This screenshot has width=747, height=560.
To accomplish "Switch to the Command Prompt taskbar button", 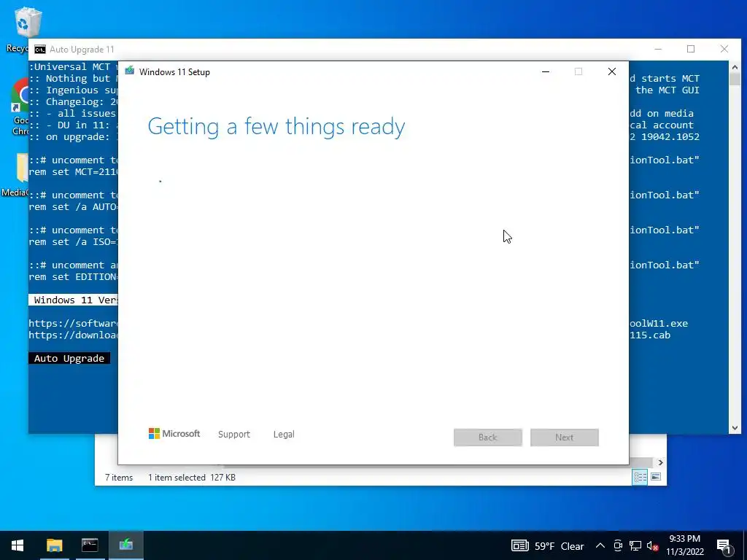I will point(90,545).
